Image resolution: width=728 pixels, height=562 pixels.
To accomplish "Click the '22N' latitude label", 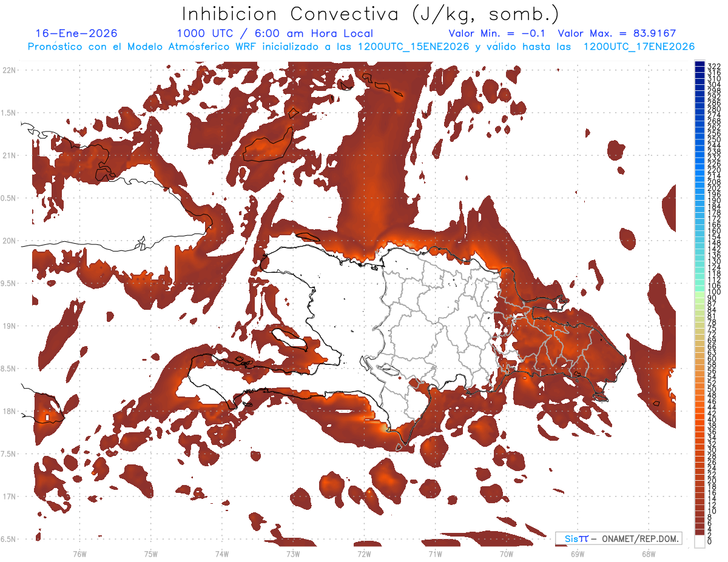I will (10, 70).
